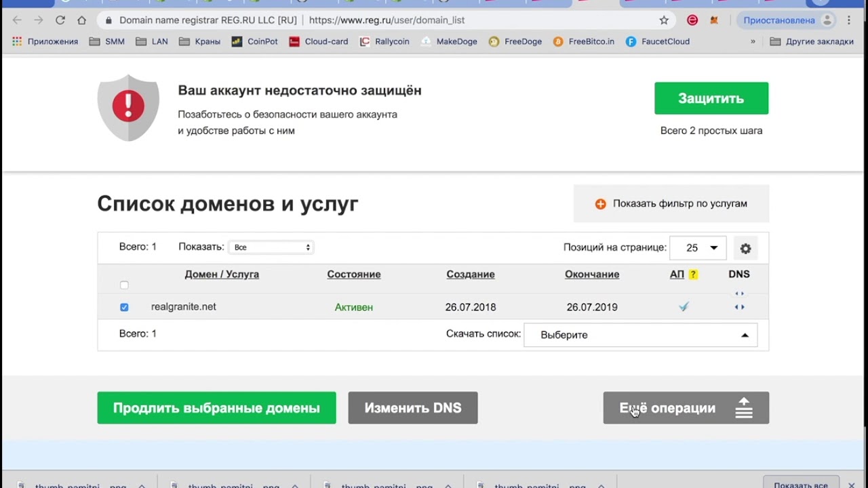Click the DNS arrows icon under the header

(739, 293)
